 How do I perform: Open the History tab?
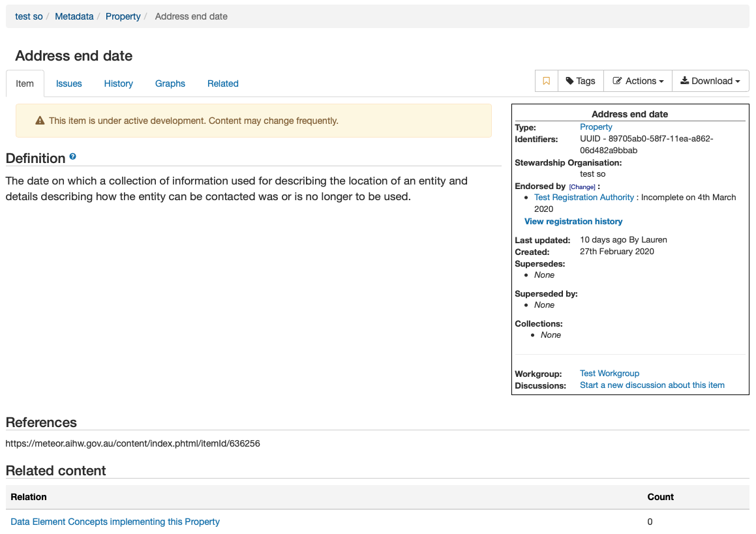click(119, 83)
